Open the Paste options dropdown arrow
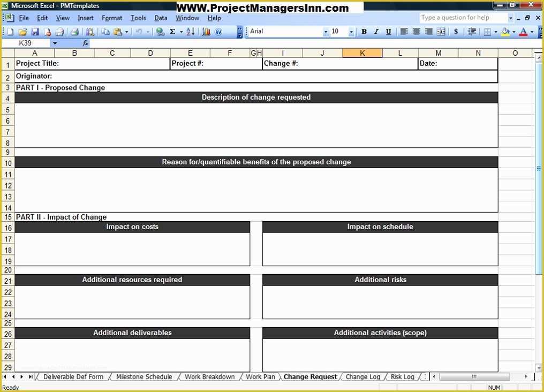544x392 pixels. tap(127, 32)
